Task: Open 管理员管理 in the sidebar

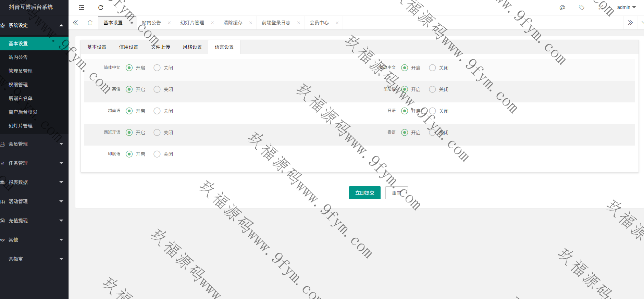Action: (x=21, y=71)
